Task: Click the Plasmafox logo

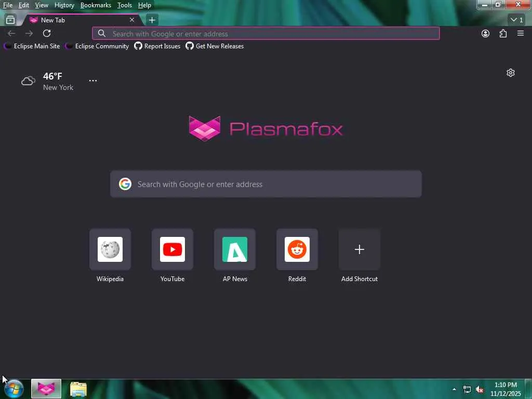Action: pyautogui.click(x=265, y=129)
